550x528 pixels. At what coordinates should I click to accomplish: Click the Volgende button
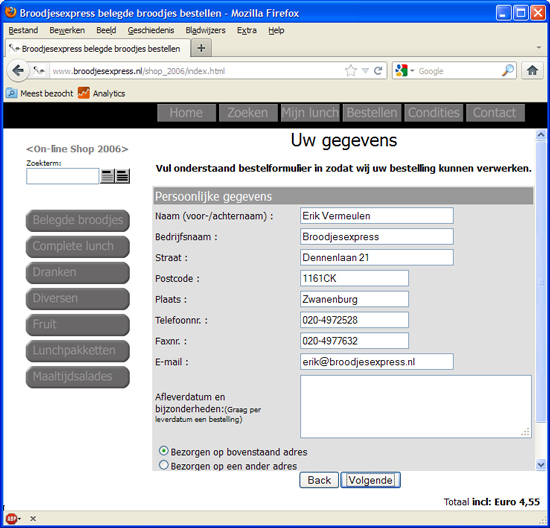370,480
